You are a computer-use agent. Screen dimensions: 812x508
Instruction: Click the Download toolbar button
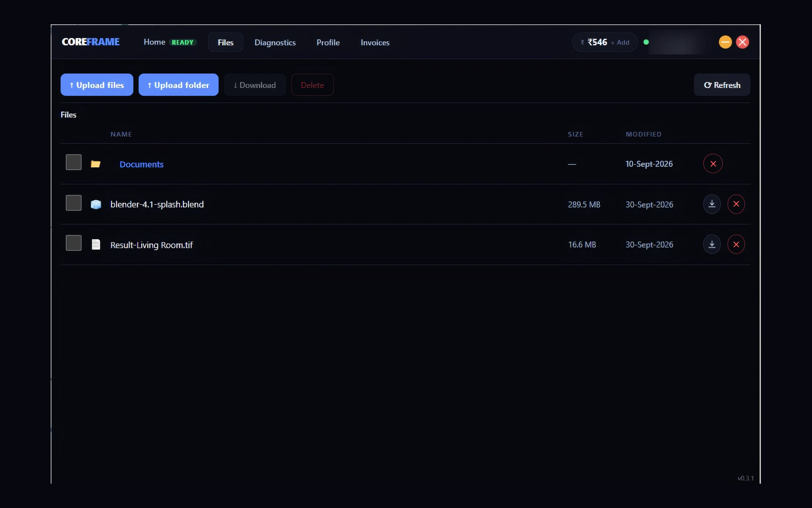tap(255, 85)
